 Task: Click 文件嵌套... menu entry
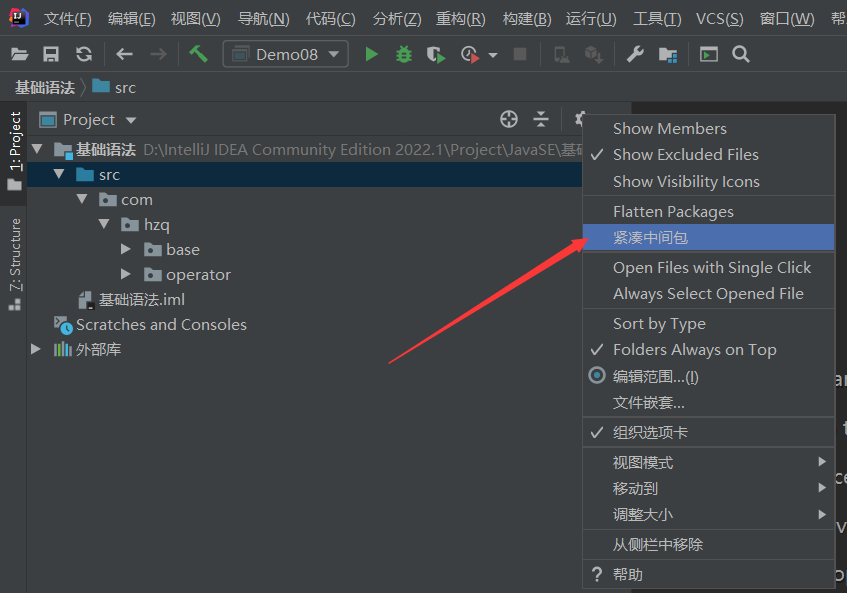(x=708, y=403)
